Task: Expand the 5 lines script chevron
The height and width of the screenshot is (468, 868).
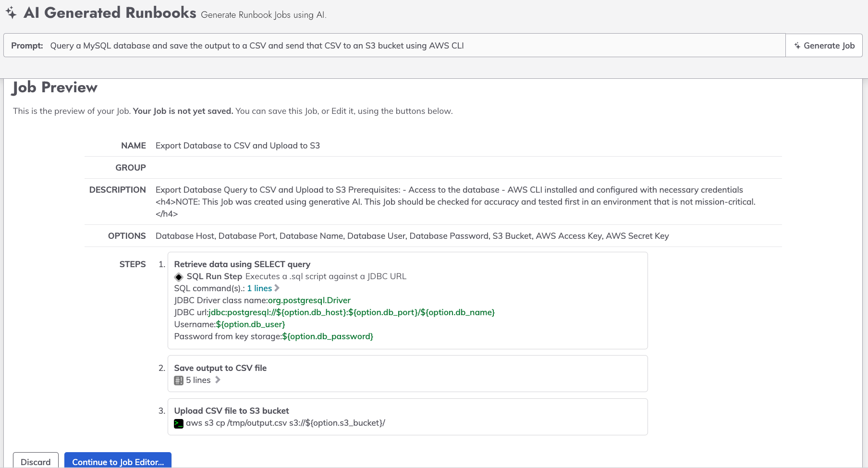Action: pos(218,380)
